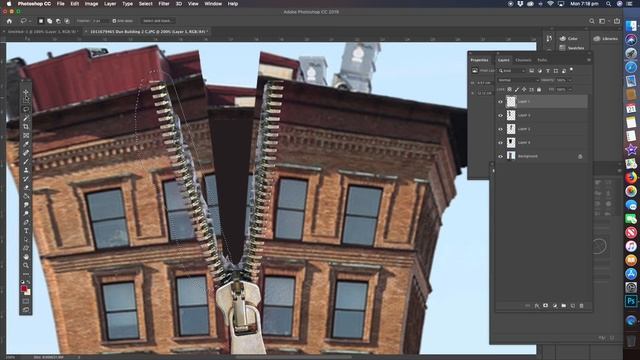Hide the third layer from top

tap(500, 129)
